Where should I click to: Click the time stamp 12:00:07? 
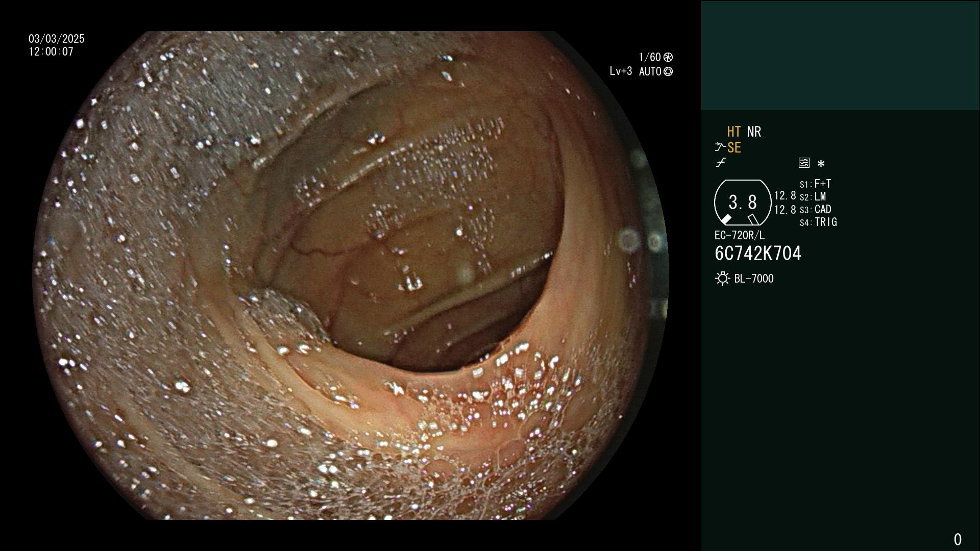tap(51, 52)
